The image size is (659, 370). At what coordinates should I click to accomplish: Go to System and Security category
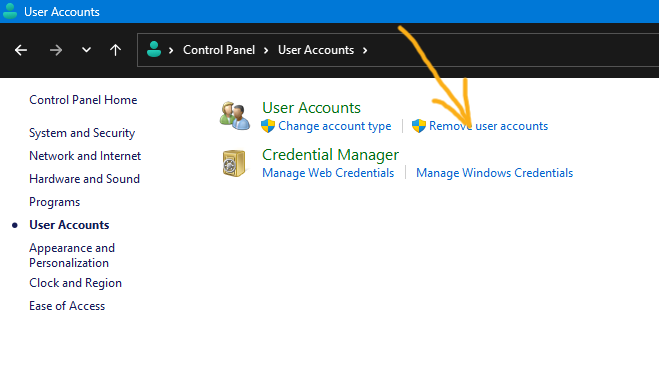82,133
